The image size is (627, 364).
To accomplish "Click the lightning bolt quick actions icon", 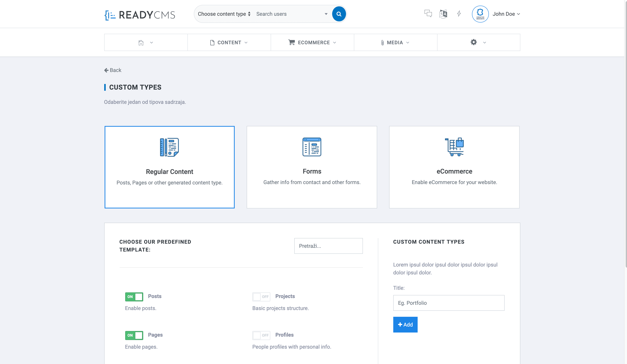I will [x=459, y=13].
